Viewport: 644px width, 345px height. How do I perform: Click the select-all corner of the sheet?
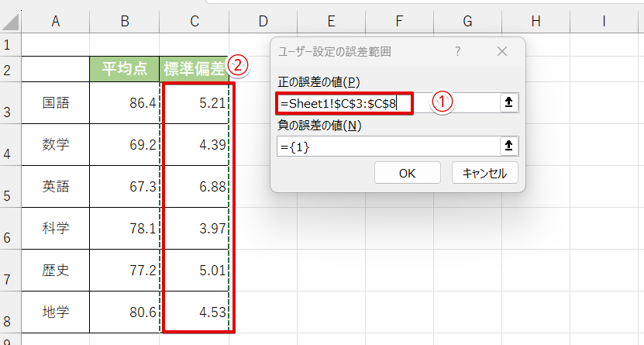click(10, 22)
